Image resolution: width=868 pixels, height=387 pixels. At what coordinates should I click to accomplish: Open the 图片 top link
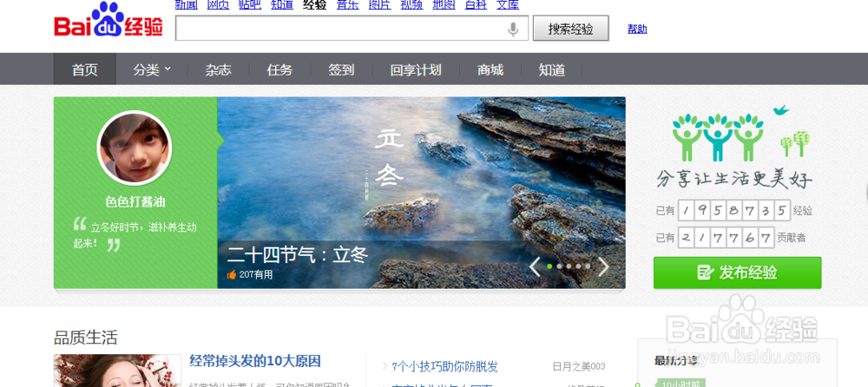tap(379, 5)
